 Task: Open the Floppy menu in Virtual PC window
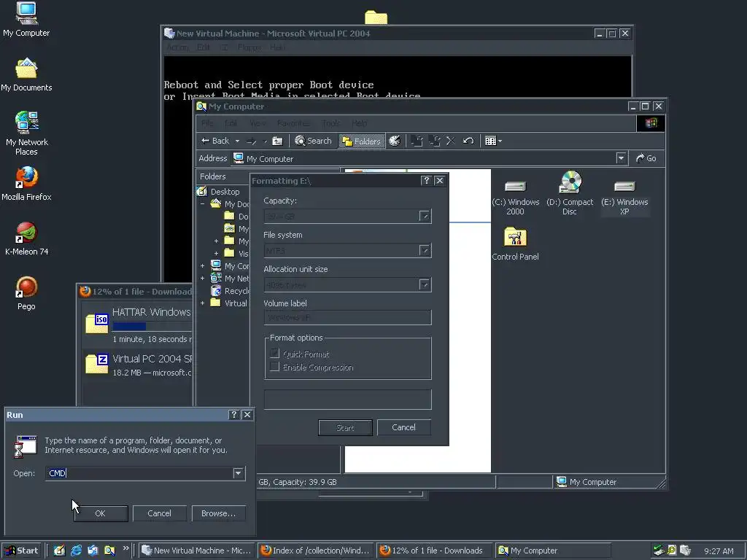pos(249,47)
